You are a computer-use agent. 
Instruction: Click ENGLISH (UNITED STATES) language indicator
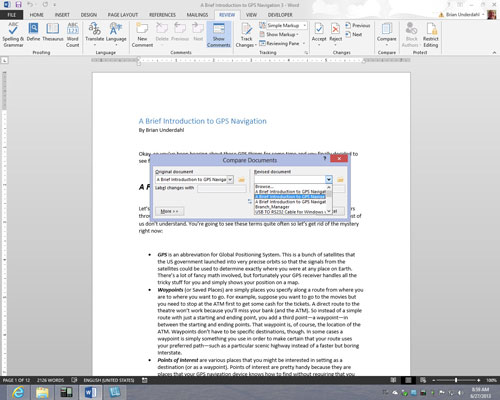109,380
